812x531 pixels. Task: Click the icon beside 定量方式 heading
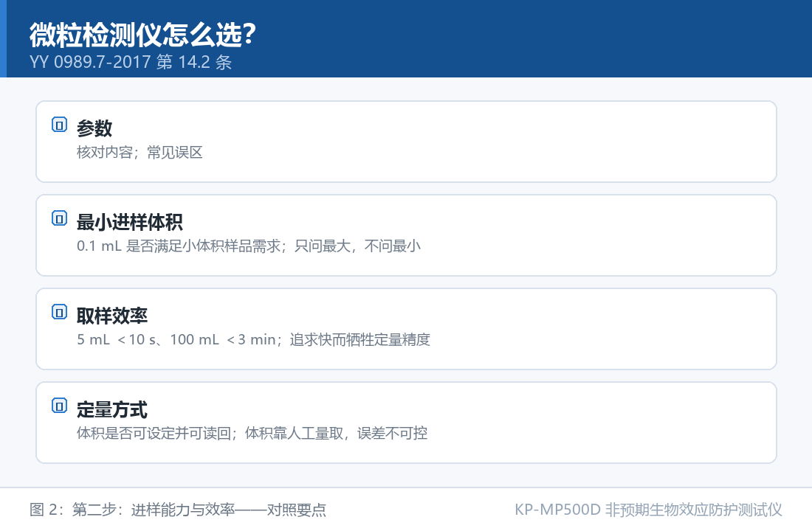pos(60,406)
